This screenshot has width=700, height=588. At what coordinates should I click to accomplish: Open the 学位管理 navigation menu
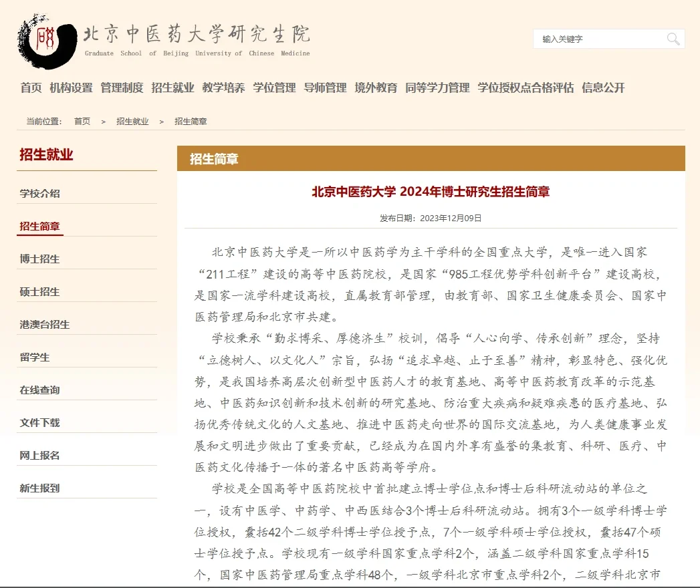click(x=275, y=88)
